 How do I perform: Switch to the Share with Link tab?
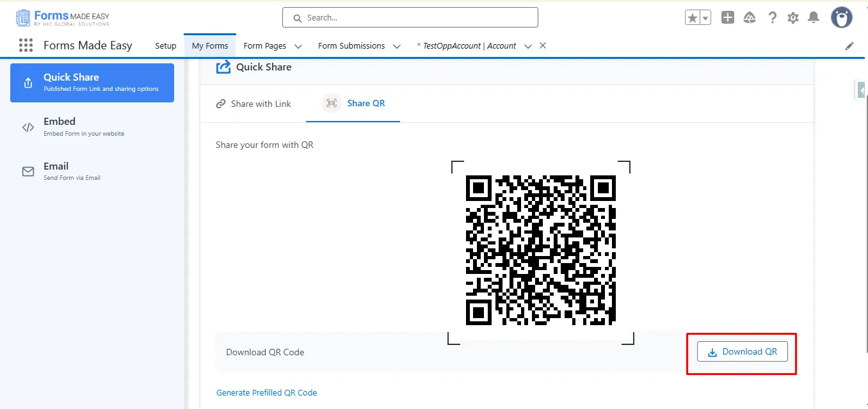point(253,104)
